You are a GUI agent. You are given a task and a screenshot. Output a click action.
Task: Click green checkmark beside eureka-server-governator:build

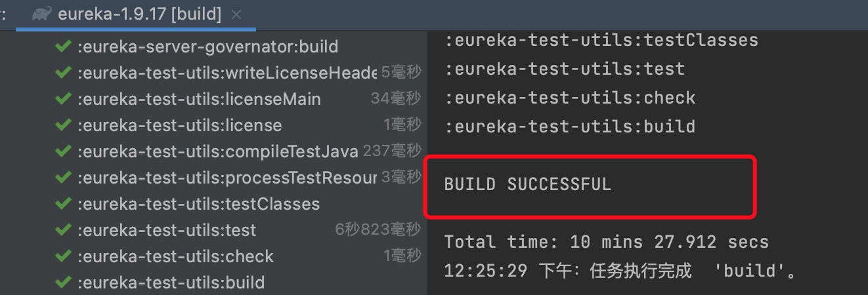coord(63,47)
